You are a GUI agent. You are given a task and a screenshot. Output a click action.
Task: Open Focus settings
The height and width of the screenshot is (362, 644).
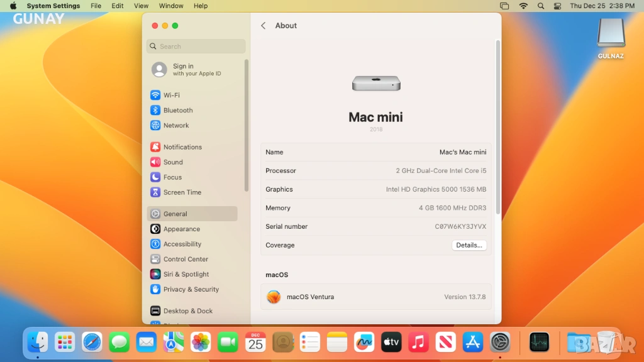172,177
